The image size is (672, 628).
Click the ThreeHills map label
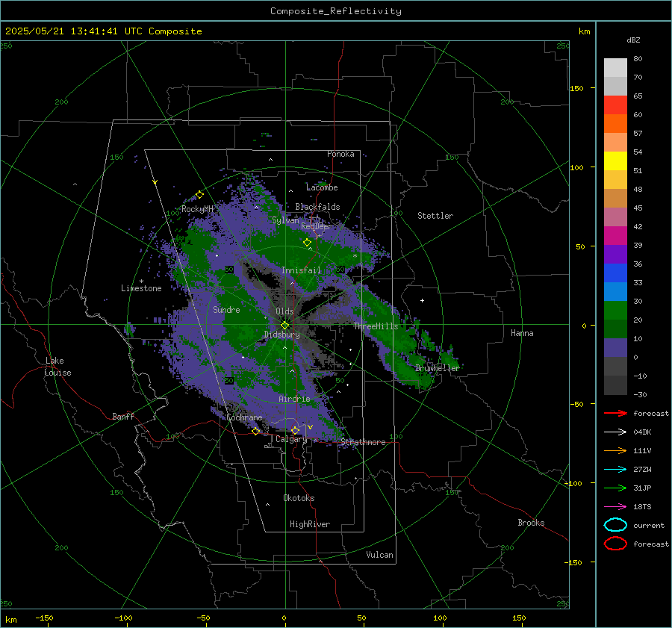(x=376, y=326)
